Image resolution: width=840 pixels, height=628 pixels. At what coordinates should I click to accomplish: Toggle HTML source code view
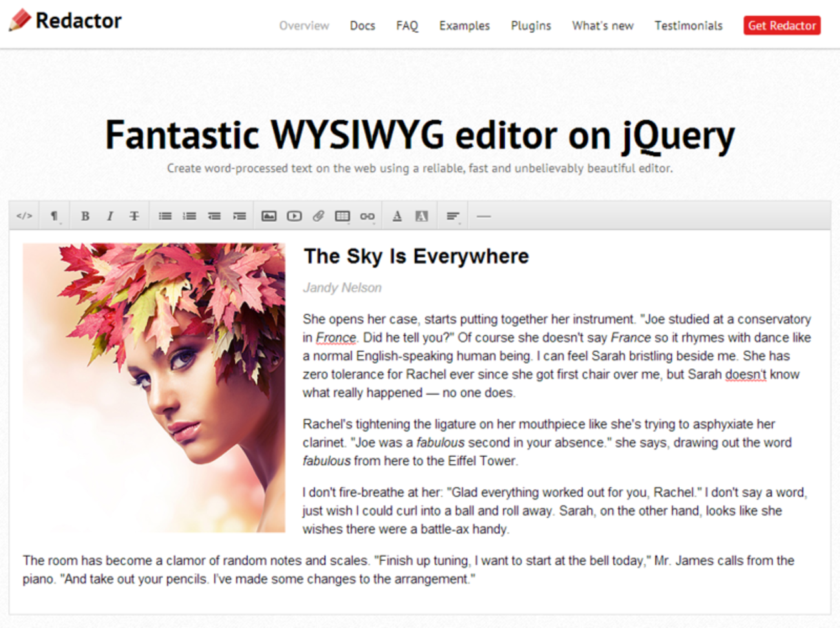[x=25, y=216]
